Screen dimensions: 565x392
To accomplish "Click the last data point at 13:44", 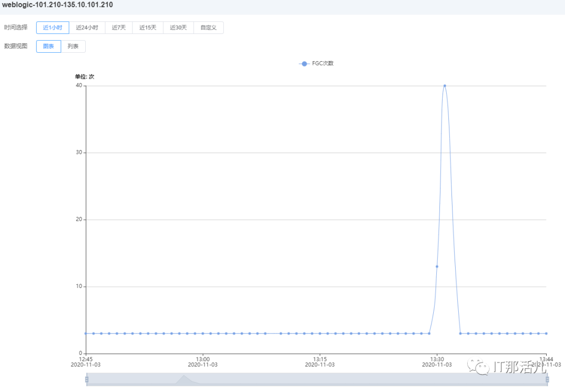I will pos(546,333).
